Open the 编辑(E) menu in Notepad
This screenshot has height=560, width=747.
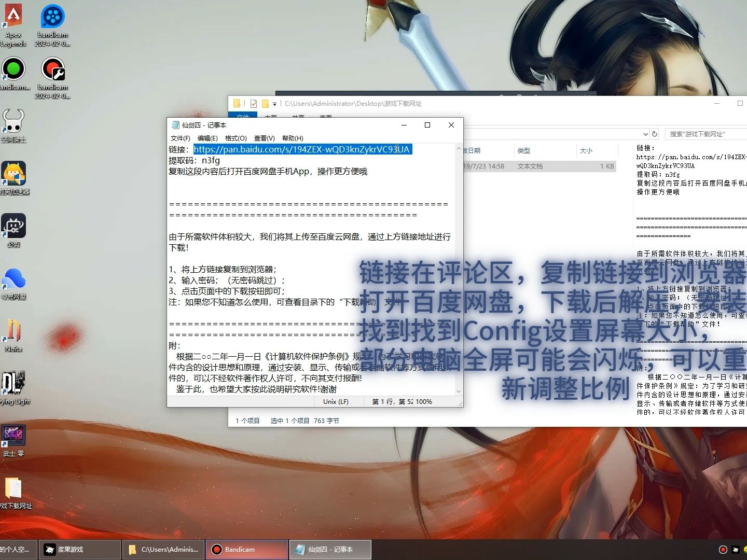click(208, 138)
